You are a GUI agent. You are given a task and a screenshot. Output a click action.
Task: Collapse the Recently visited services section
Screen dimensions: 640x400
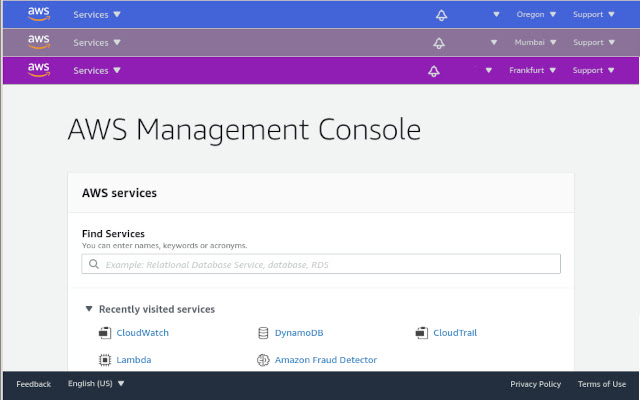(x=89, y=309)
